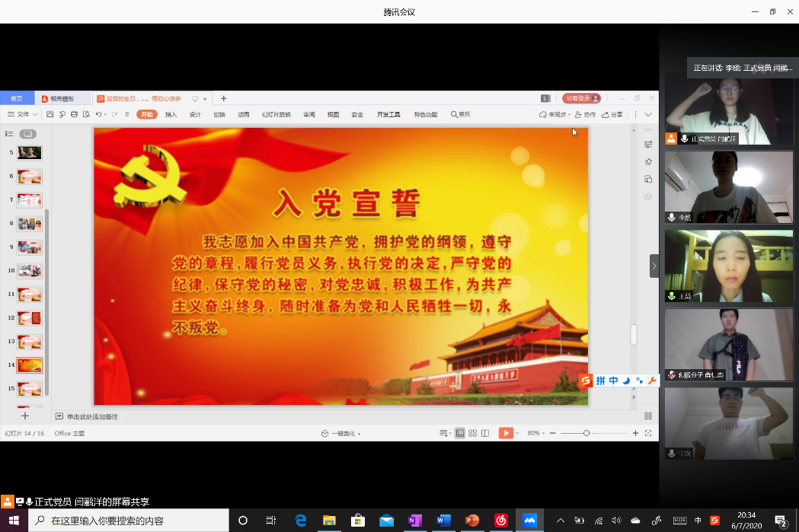Select the 设计 ribbon tab

pos(195,115)
